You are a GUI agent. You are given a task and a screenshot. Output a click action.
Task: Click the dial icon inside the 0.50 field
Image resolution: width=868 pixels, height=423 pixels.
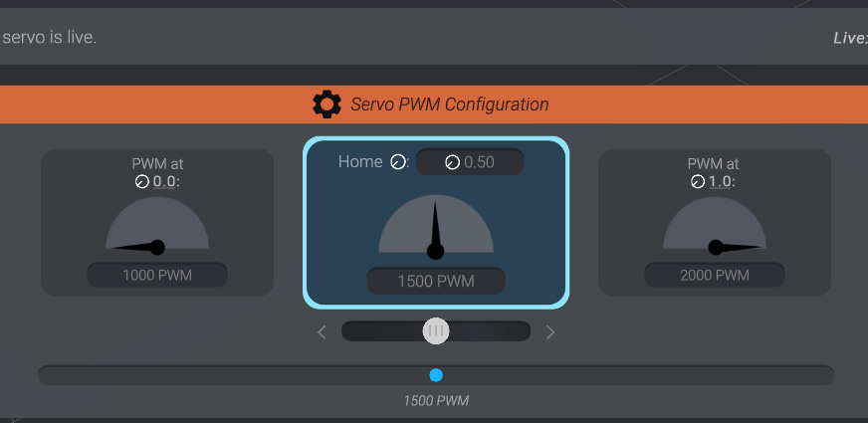pos(452,162)
